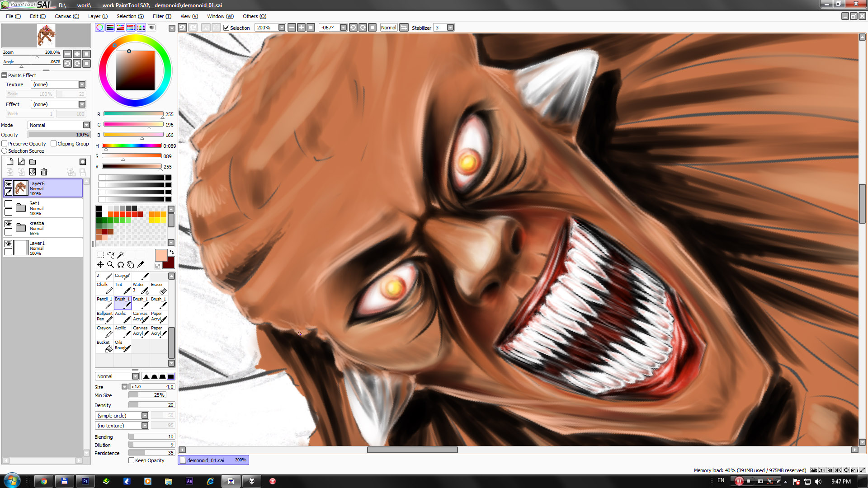This screenshot has width=868, height=488.
Task: Click the Normal blend mode button in toolbar
Action: (x=388, y=28)
